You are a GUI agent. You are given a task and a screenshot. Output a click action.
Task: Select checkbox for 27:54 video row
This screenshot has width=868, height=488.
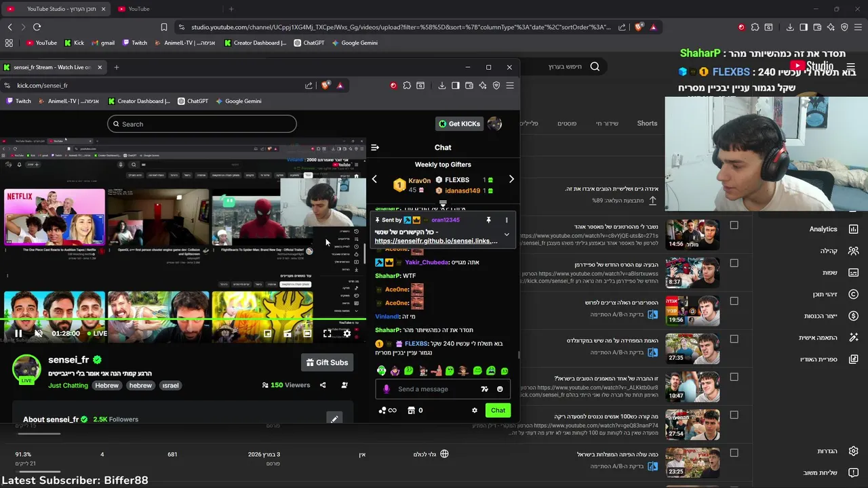click(734, 415)
